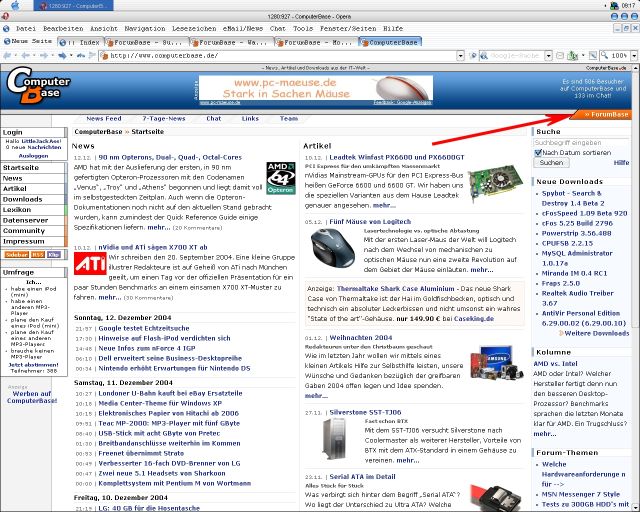
Task: Click Ausloggen in login box
Action: click(x=33, y=156)
